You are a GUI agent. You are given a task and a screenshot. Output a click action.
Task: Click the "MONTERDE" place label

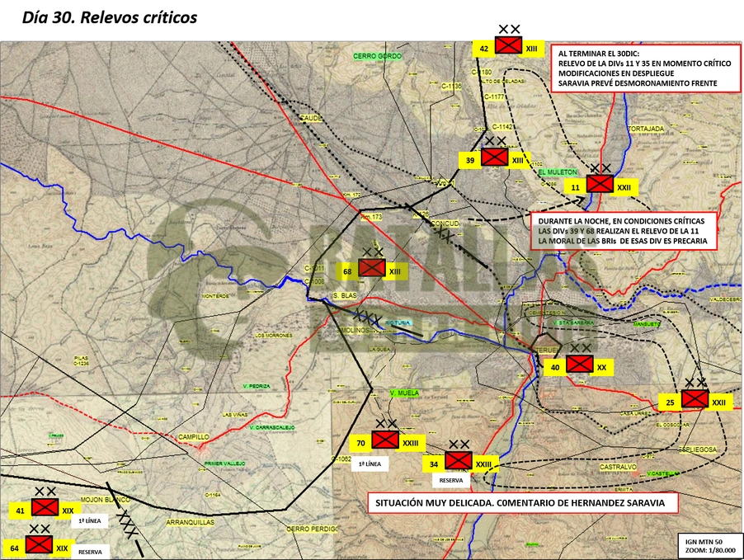click(x=216, y=295)
